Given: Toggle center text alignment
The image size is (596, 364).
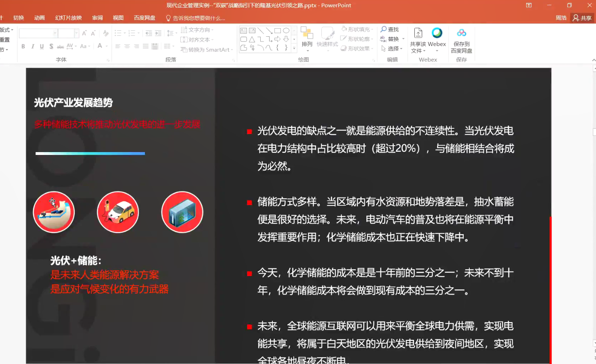Looking at the screenshot, I should 127,46.
